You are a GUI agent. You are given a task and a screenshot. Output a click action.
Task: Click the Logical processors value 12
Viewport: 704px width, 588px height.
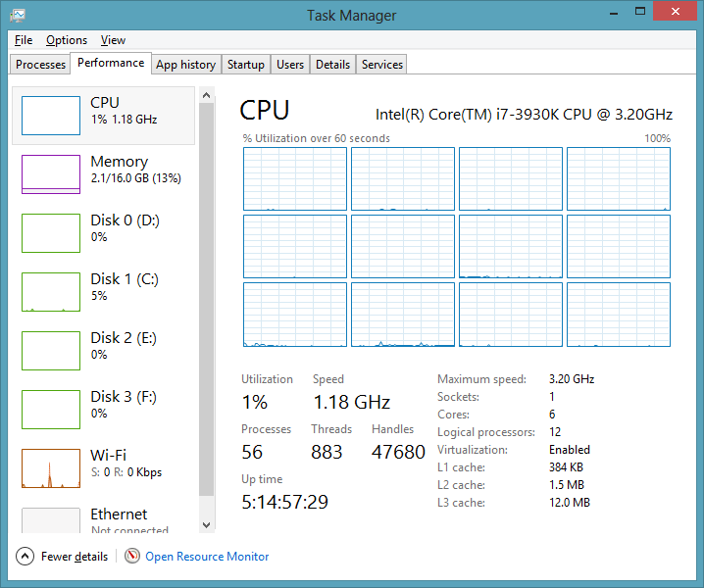point(555,432)
